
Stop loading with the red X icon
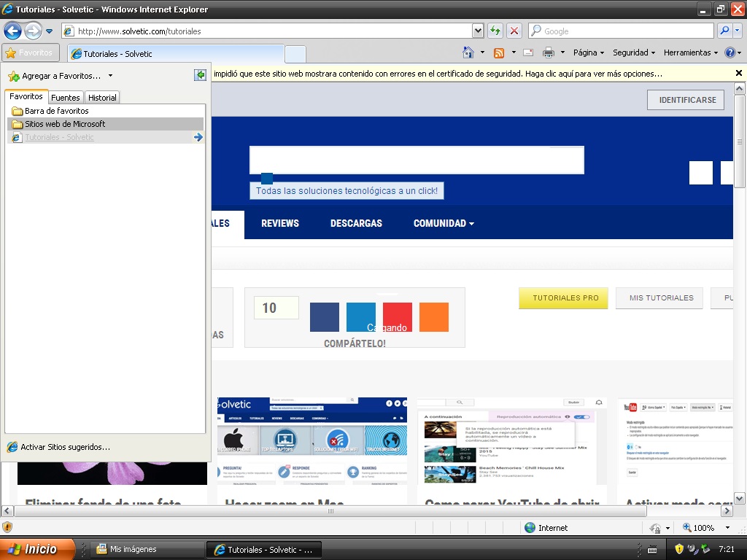514,31
